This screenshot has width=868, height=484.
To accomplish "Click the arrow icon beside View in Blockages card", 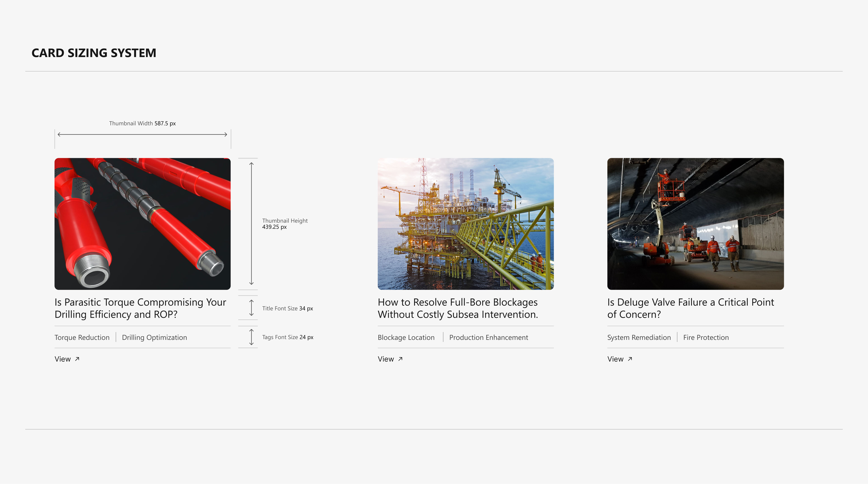I will point(400,359).
